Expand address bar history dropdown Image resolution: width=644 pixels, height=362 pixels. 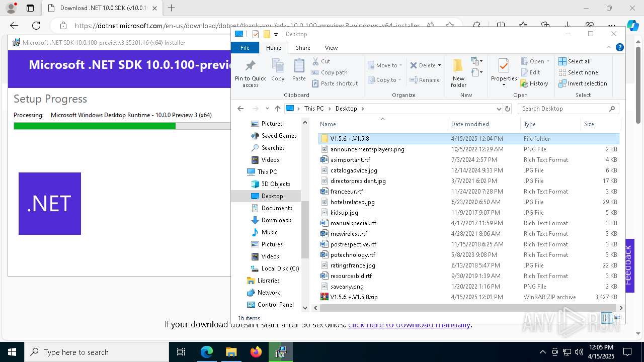[x=499, y=109]
